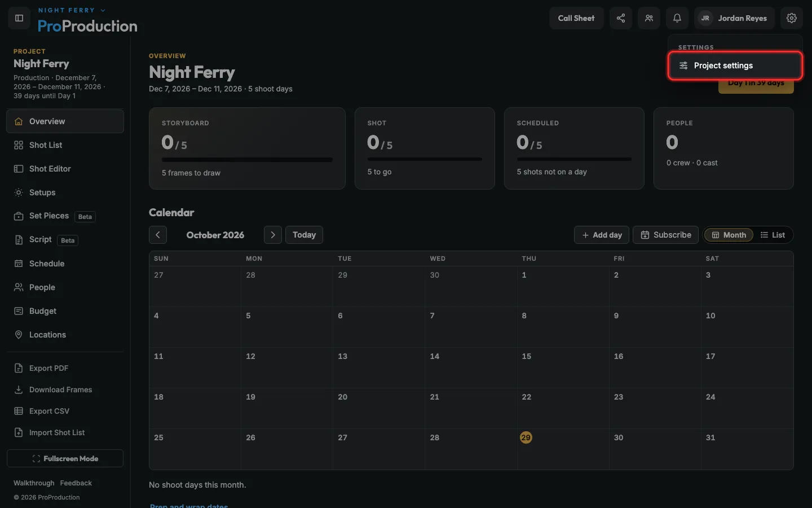Choose Project settings menu entry
The image size is (812, 508).
735,65
